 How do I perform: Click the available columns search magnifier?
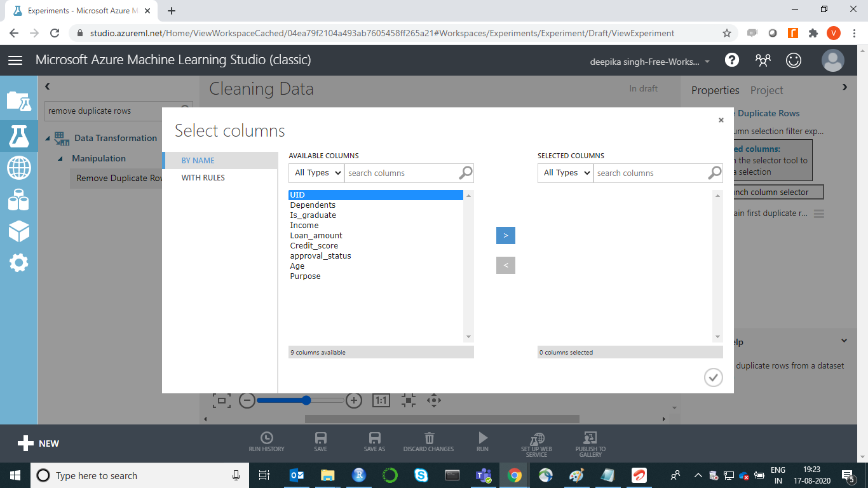pos(465,173)
